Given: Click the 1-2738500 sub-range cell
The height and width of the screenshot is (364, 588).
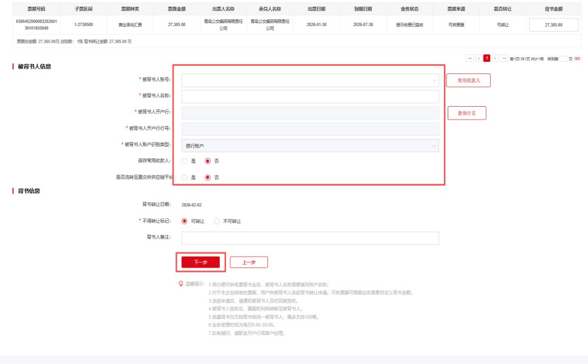Looking at the screenshot, I should click(x=84, y=25).
